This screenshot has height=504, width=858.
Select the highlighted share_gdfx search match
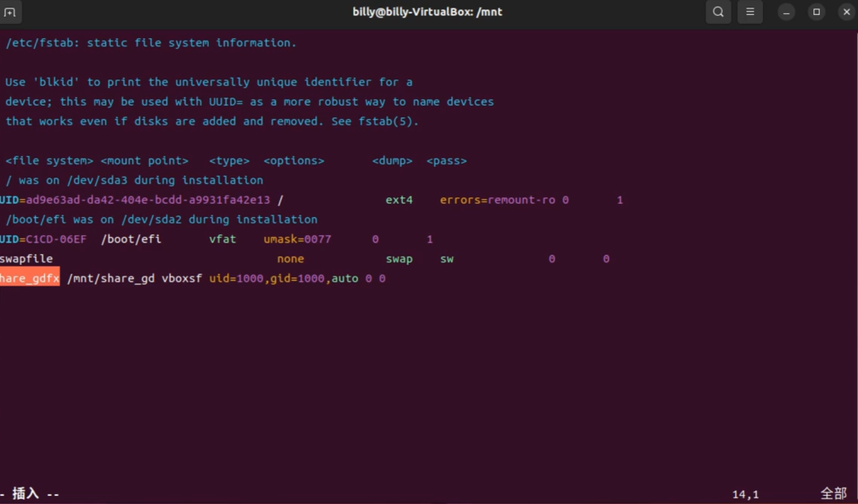coord(30,278)
